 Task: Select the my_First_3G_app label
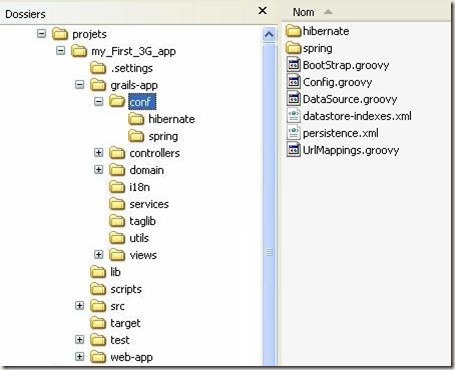tap(133, 51)
